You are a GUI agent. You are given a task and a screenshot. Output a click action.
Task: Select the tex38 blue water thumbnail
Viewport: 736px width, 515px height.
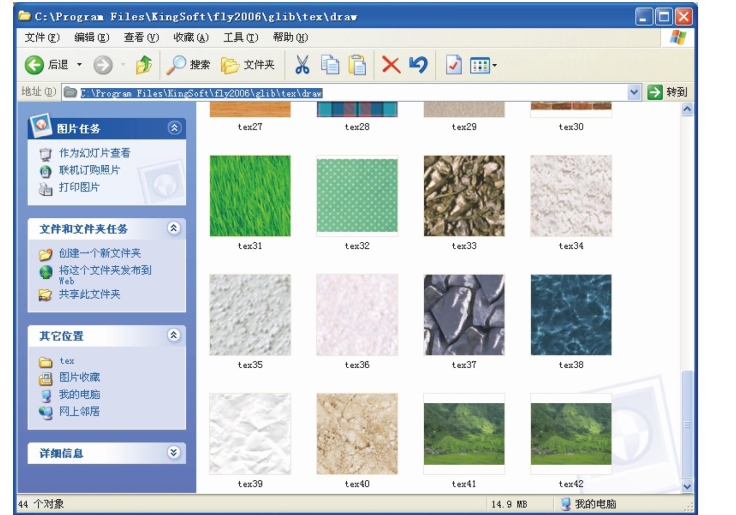[571, 315]
